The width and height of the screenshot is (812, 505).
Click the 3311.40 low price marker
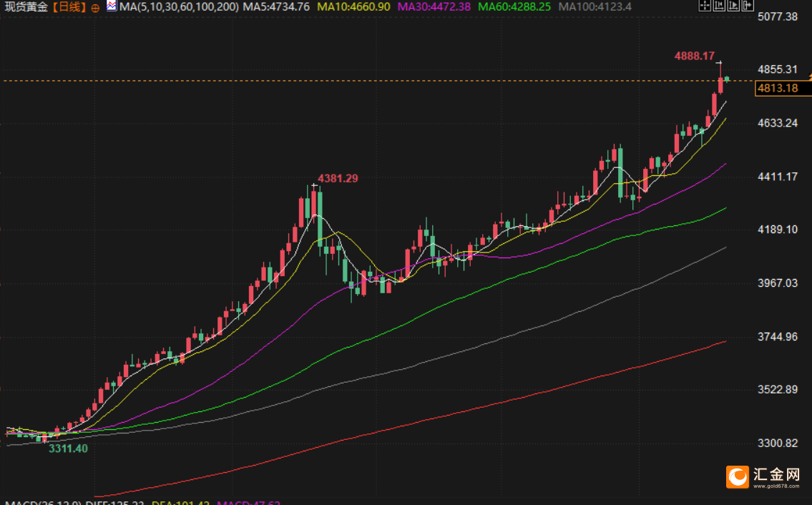[x=69, y=448]
